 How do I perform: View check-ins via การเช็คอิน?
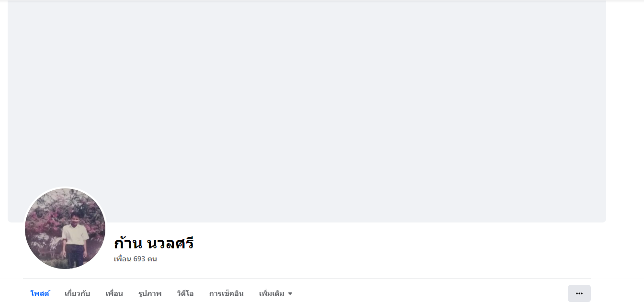[x=226, y=293]
